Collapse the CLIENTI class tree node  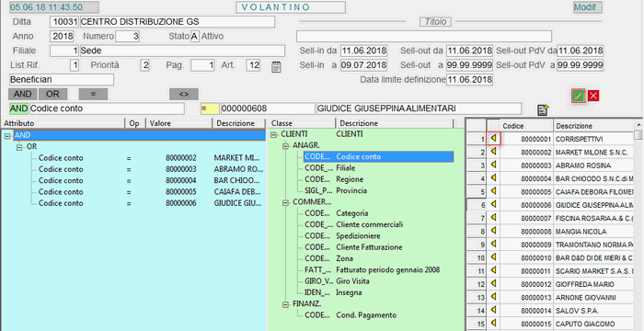[274, 135]
